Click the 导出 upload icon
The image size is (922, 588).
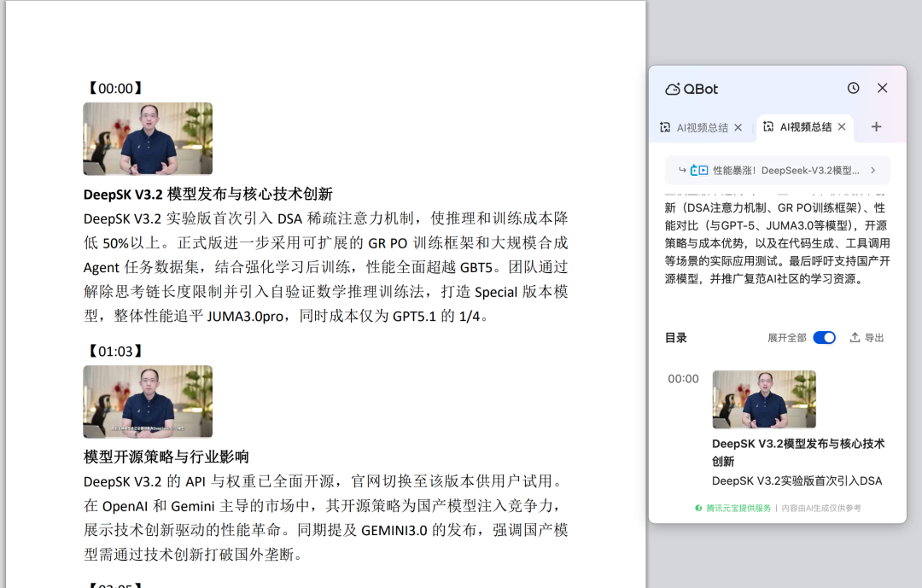coord(855,337)
